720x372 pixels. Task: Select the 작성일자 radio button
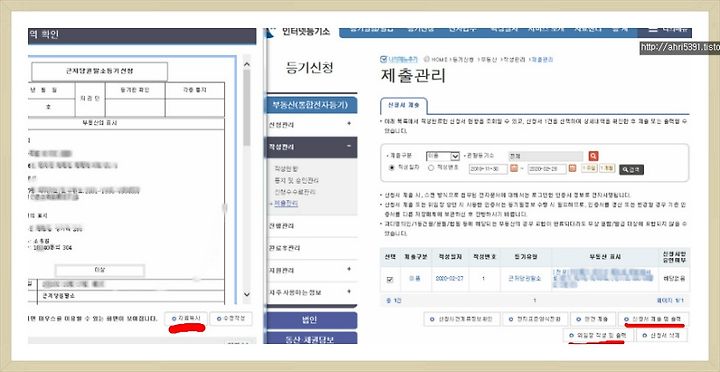[392, 168]
